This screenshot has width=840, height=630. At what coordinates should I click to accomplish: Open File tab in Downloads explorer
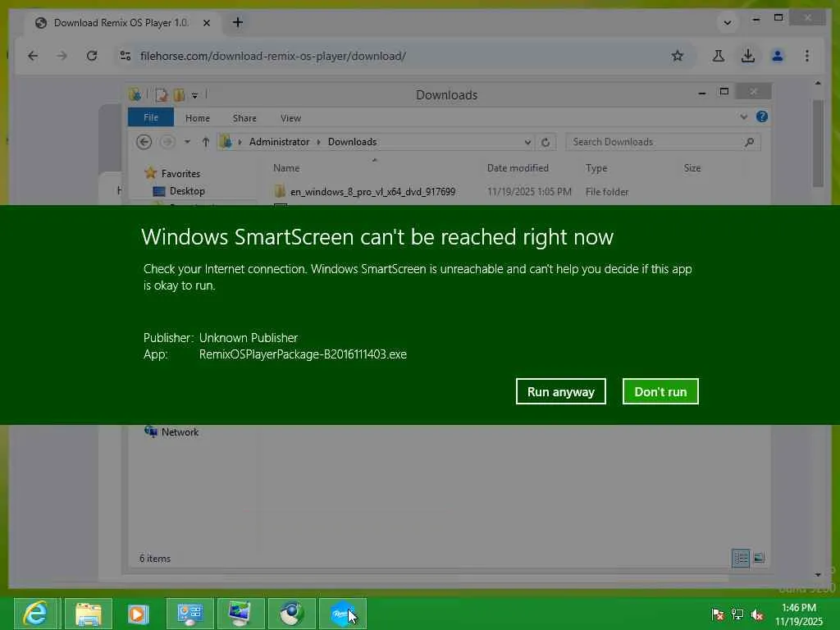pyautogui.click(x=151, y=117)
